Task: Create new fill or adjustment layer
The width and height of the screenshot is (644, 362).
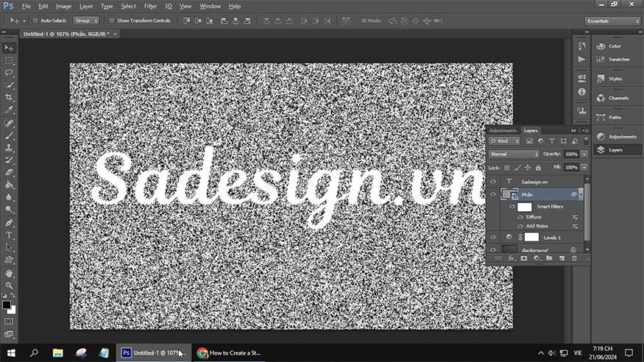Action: 537,258
